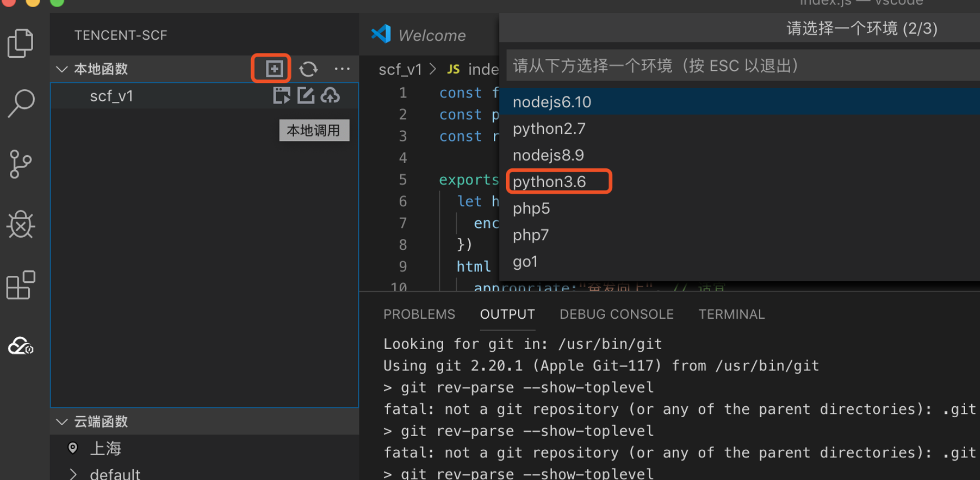Click the create new function icon
980x480 pixels.
tap(274, 69)
